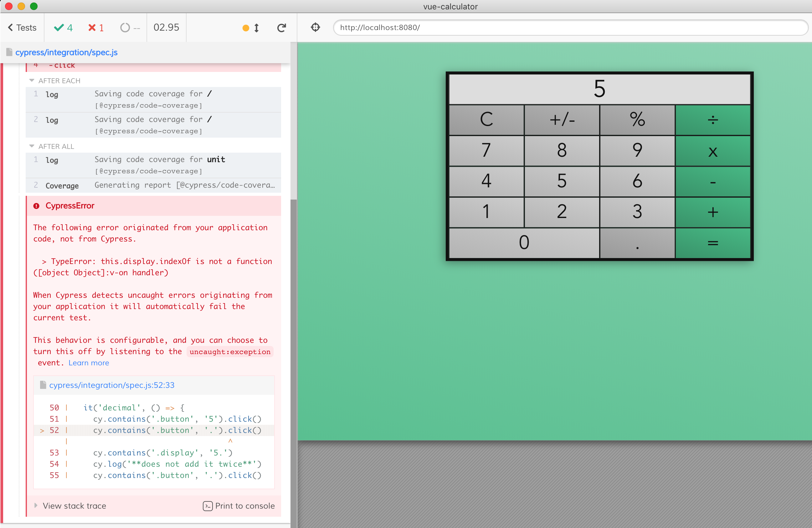Open the selector playground crosshair icon

pos(315,27)
